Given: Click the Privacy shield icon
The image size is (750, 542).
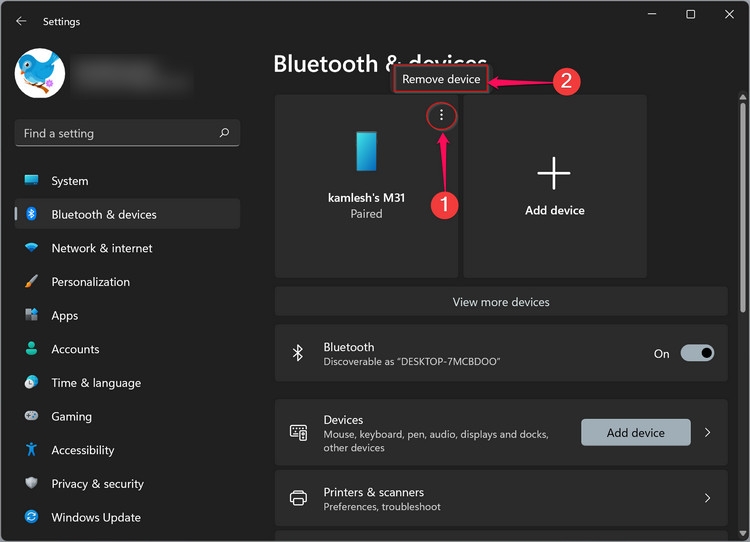Looking at the screenshot, I should pos(32,483).
